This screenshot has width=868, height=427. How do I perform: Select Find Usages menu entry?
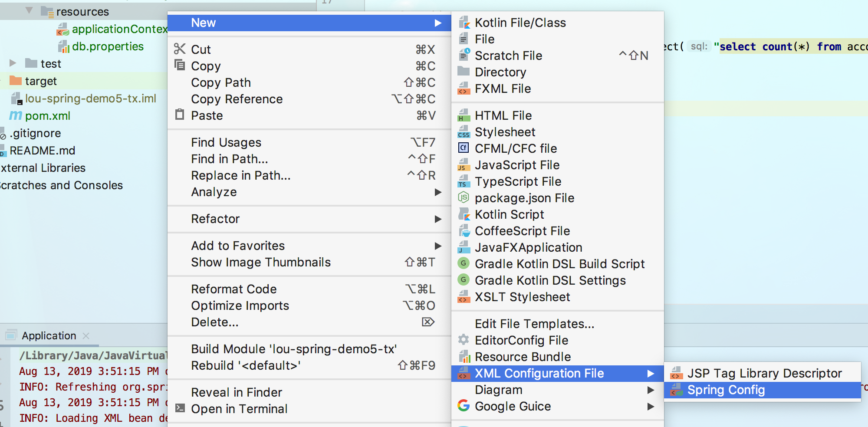pos(226,142)
